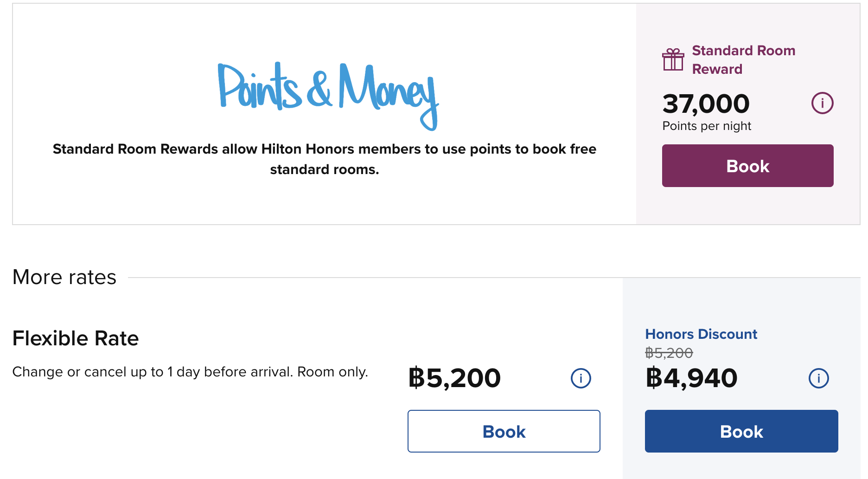Viewport: 868px width, 479px height.
Task: Click the More rates heading
Action: (x=64, y=277)
